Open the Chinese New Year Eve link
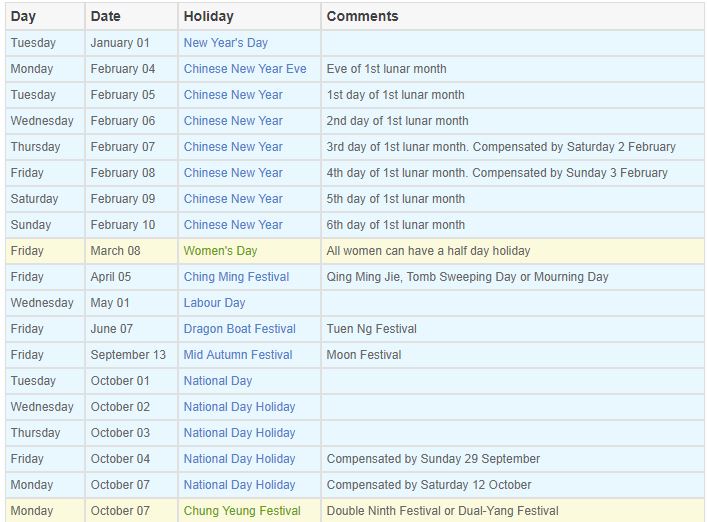The image size is (707, 522). click(245, 69)
